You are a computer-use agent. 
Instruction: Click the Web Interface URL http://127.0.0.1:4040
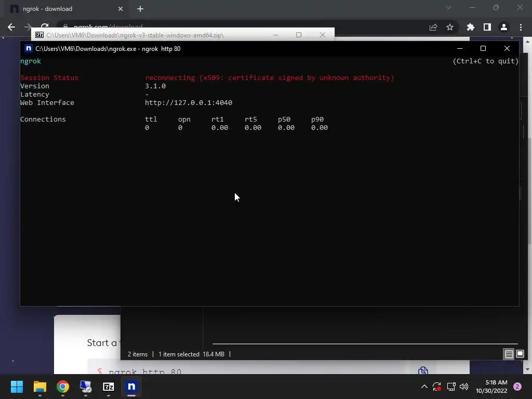click(x=189, y=102)
